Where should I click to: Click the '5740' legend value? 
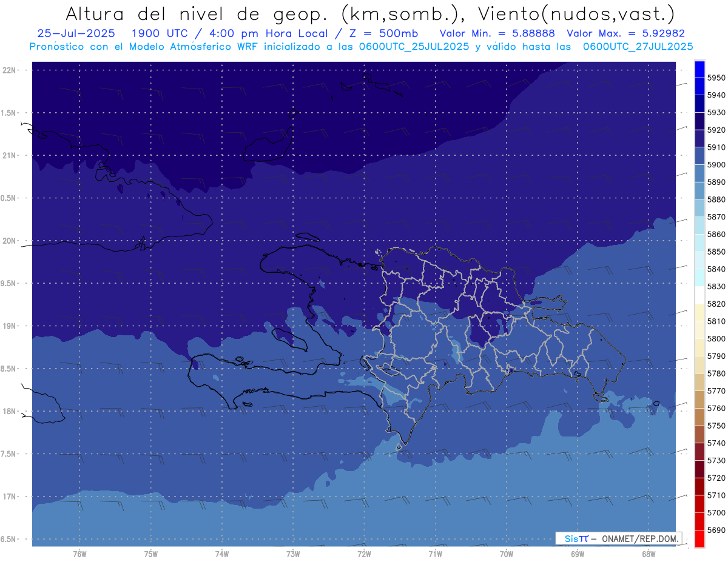[716, 443]
